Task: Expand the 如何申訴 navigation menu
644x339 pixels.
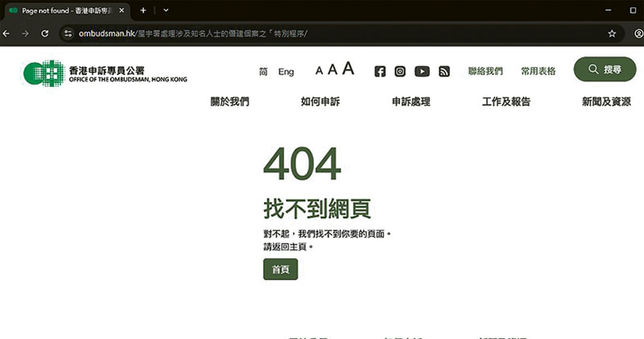Action: 320,101
